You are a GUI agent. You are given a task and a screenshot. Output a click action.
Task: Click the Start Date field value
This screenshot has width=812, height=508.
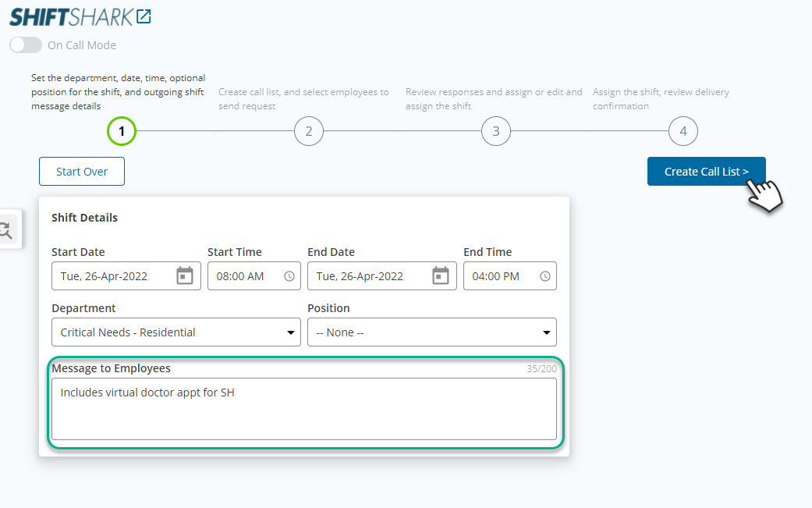click(104, 276)
